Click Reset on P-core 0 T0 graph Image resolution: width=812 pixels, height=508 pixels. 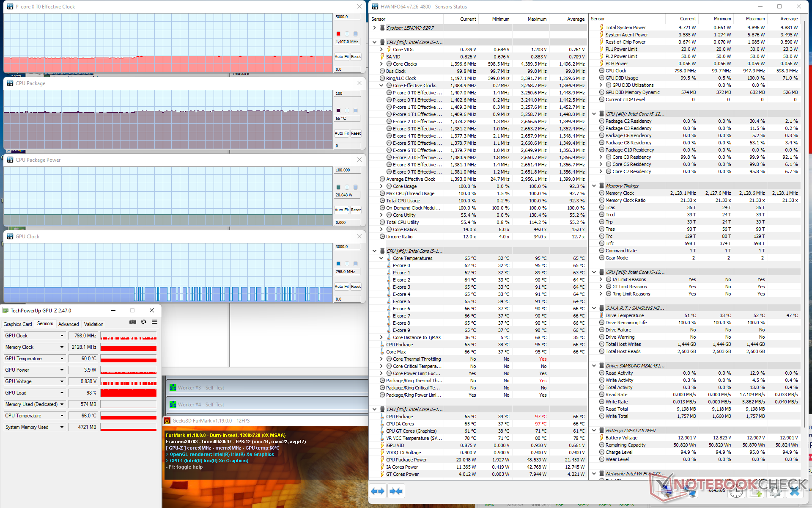pyautogui.click(x=356, y=57)
